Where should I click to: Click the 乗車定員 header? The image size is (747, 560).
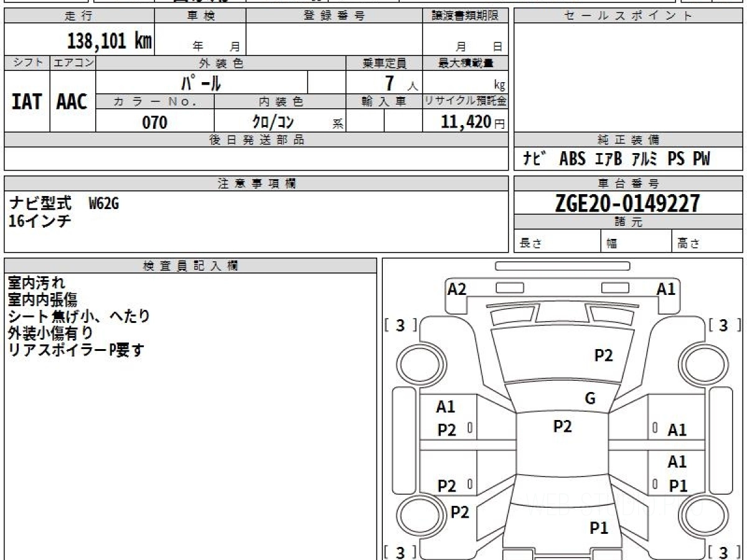tap(384, 63)
